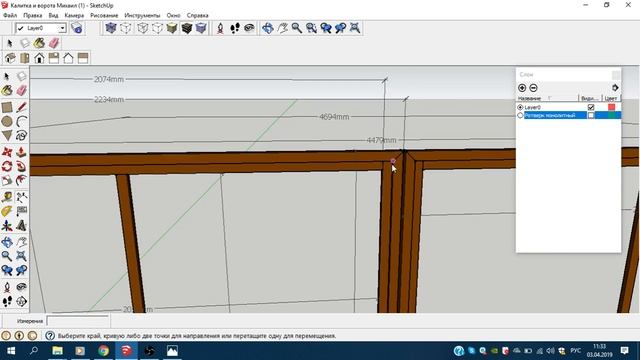This screenshot has height=360, width=640.
Task: Select the Tape Measure tool
Action: pos(7,198)
